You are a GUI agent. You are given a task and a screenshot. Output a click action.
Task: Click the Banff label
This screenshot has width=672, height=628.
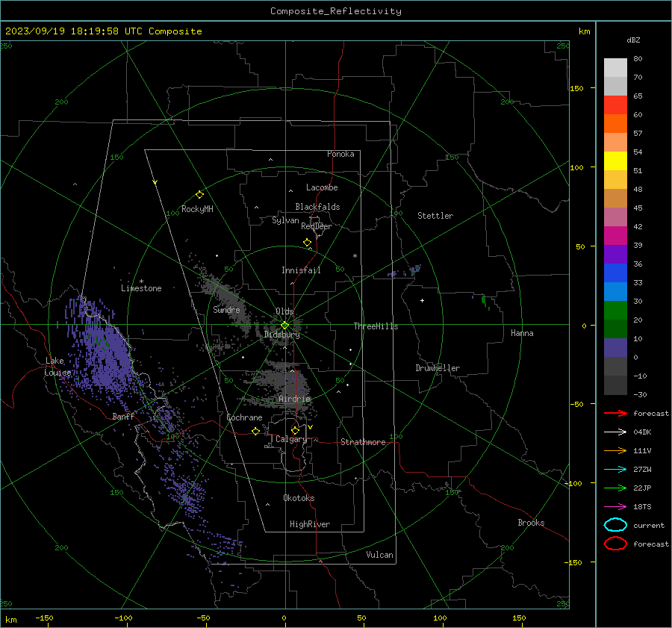coord(123,416)
